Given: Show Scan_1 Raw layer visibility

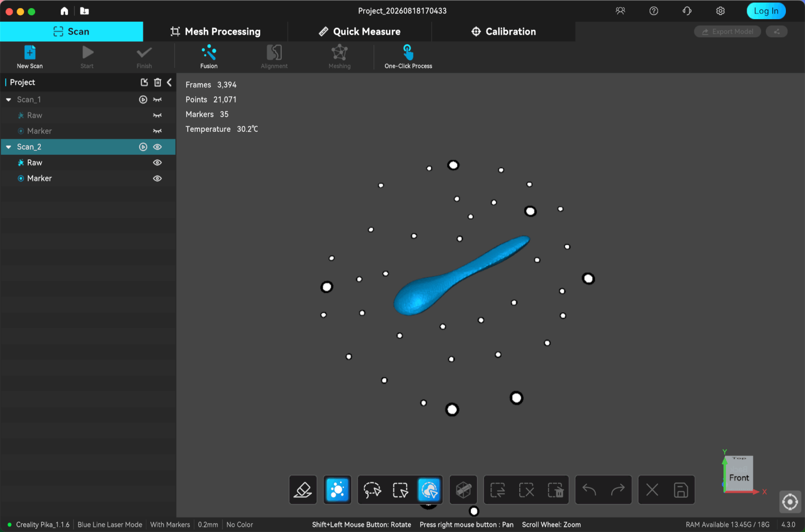Looking at the screenshot, I should coord(157,115).
